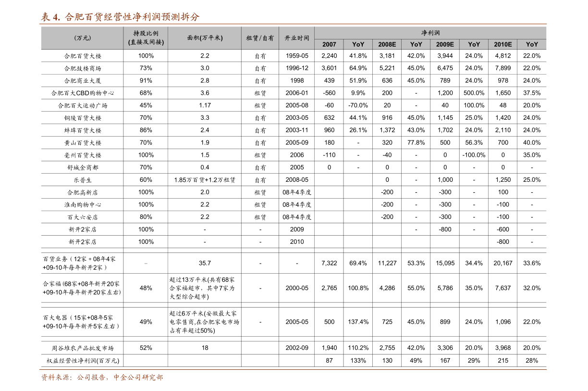The height and width of the screenshot is (391, 588).
Task: Select the 2007 year column header
Action: click(329, 44)
